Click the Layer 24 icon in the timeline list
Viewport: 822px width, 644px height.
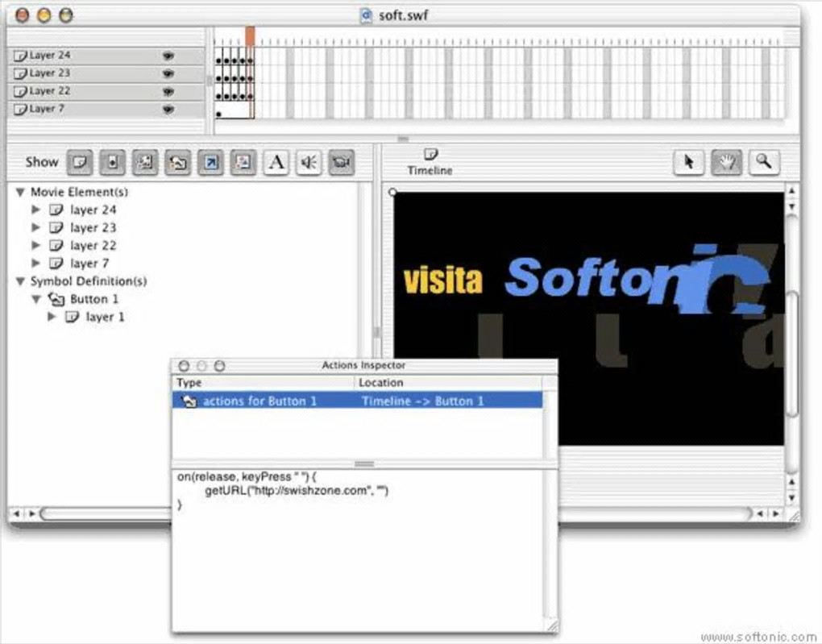click(x=20, y=56)
